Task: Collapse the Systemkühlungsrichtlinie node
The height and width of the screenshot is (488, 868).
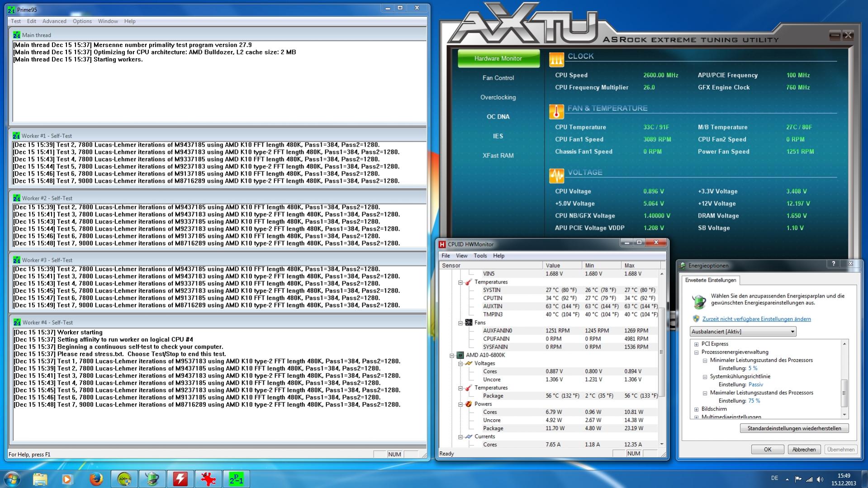Action: pyautogui.click(x=705, y=377)
